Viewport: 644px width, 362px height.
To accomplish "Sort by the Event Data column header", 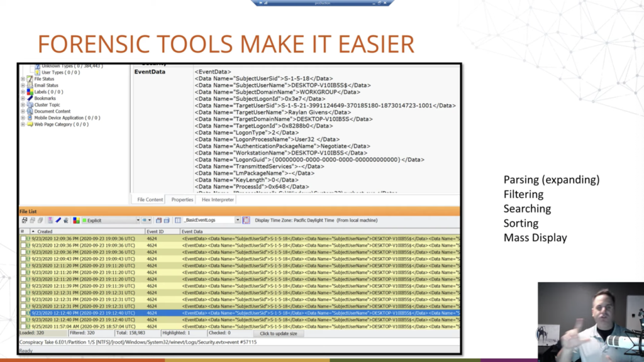I will tap(320, 231).
